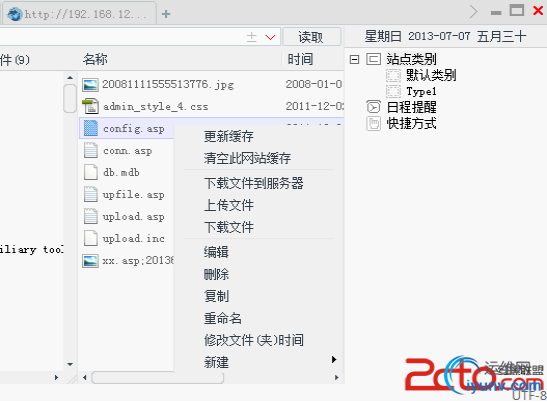Viewport: 547px width, 402px height.
Task: Click the 名称 column header
Action: click(95, 59)
